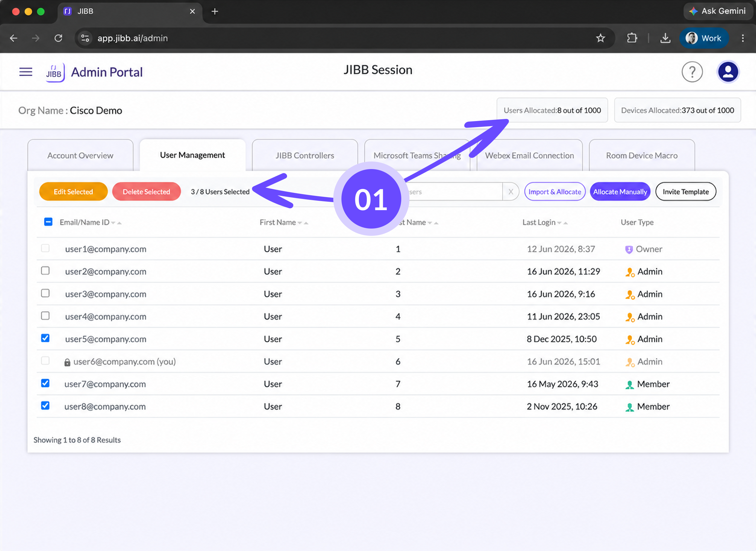
Task: Close the JIBB browser tab
Action: (x=192, y=11)
